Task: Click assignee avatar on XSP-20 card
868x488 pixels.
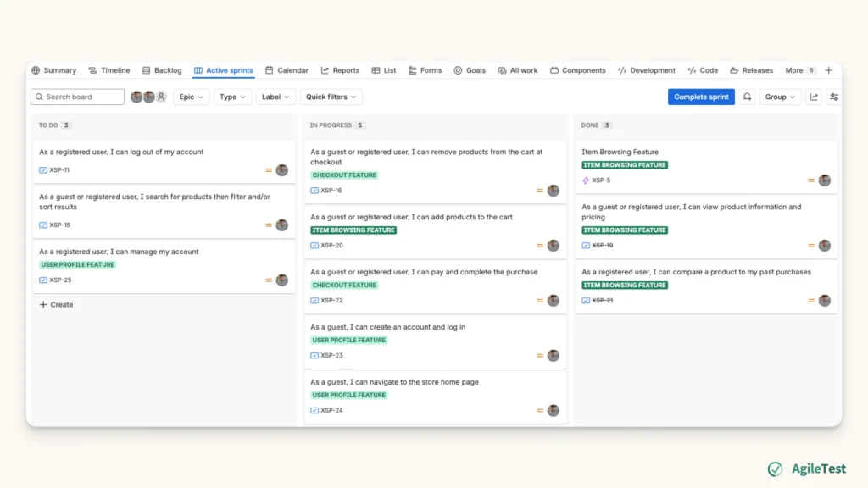Action: tap(553, 245)
